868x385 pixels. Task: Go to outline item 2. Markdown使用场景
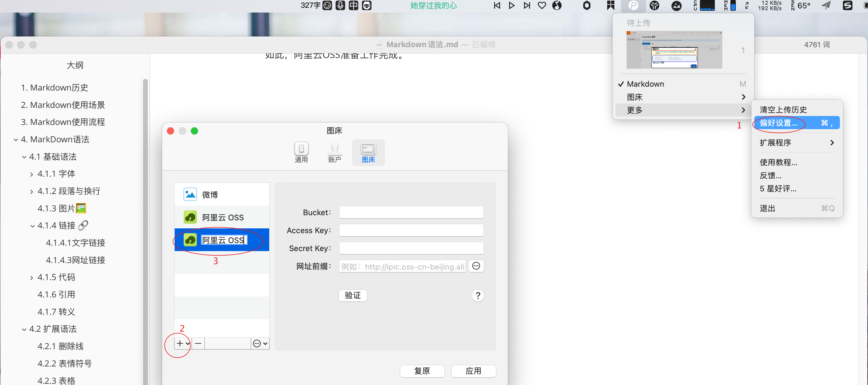pyautogui.click(x=63, y=105)
